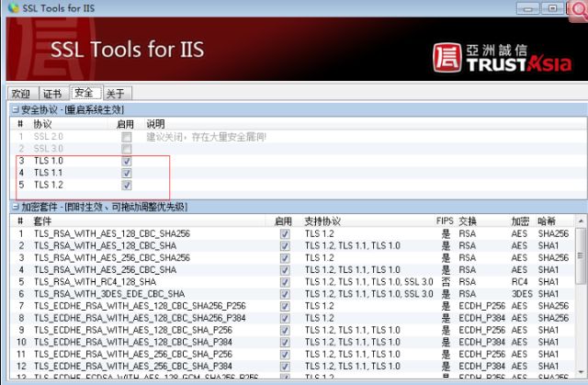The image size is (588, 385).
Task: Click the TrustAsia logo in banner
Action: point(503,58)
